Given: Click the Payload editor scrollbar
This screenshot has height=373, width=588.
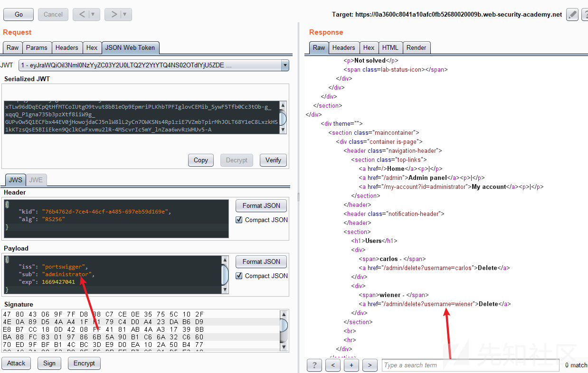Looking at the screenshot, I should [x=225, y=275].
